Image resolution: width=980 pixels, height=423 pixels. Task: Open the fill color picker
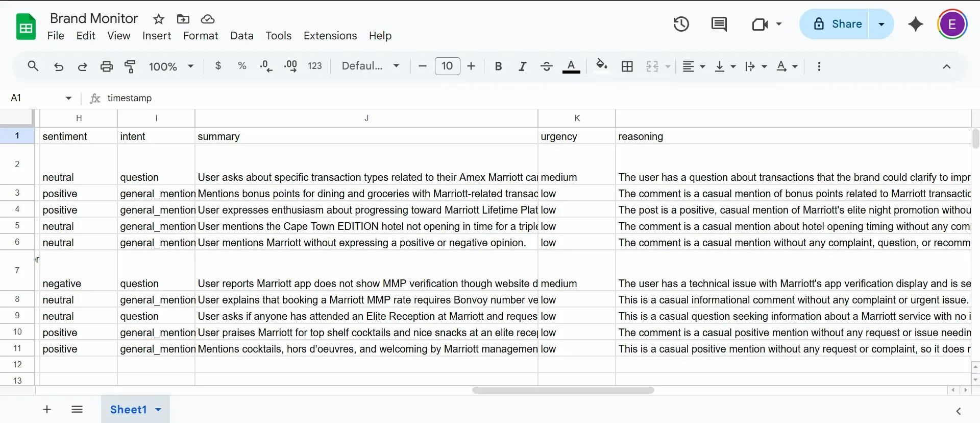click(601, 66)
